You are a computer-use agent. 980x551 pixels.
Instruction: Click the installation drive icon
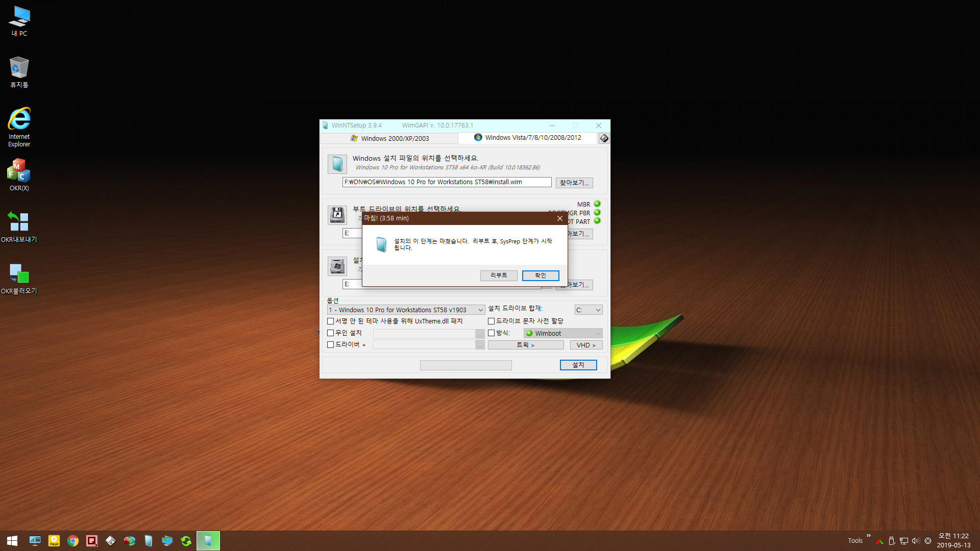coord(337,266)
